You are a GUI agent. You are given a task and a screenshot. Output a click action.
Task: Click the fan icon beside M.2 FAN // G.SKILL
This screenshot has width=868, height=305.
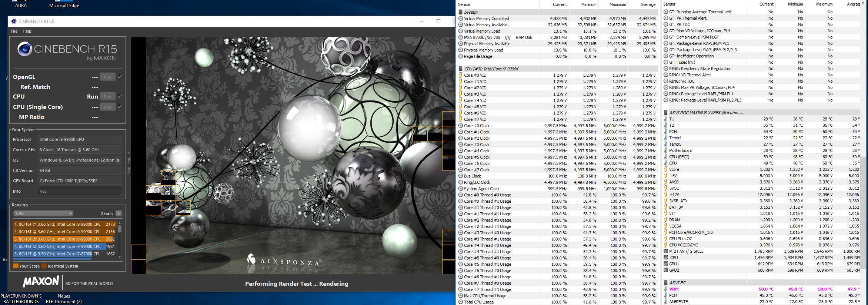pos(666,251)
